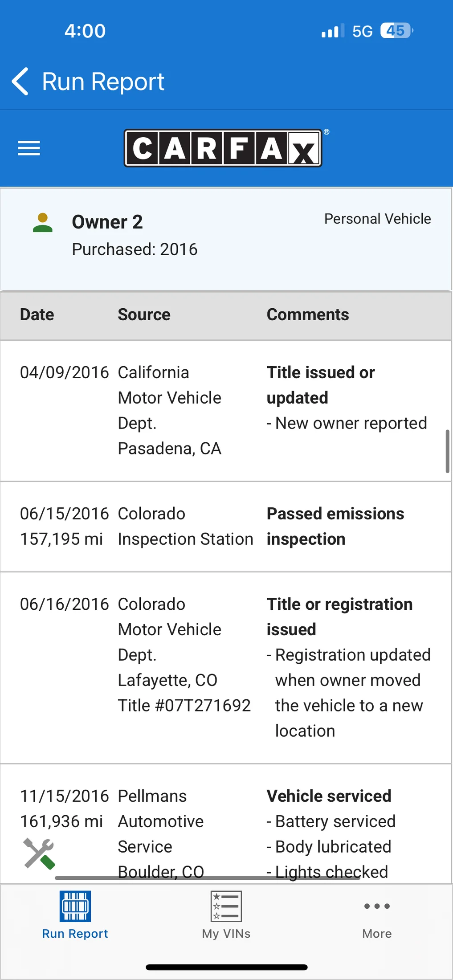
Task: Tap the Run Report header title
Action: pyautogui.click(x=103, y=82)
